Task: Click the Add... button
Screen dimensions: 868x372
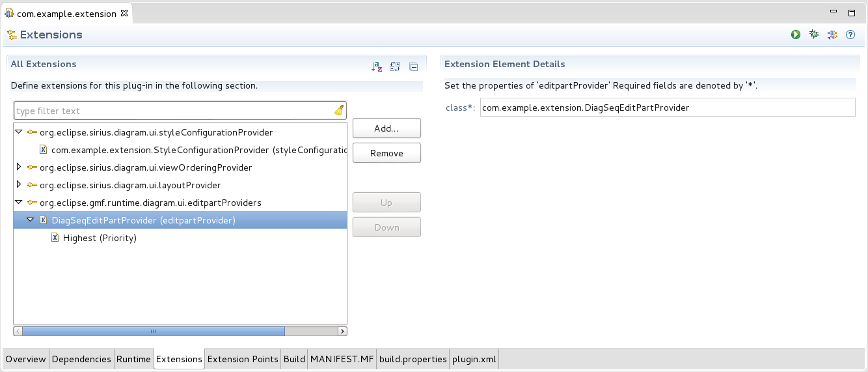Action: 387,128
